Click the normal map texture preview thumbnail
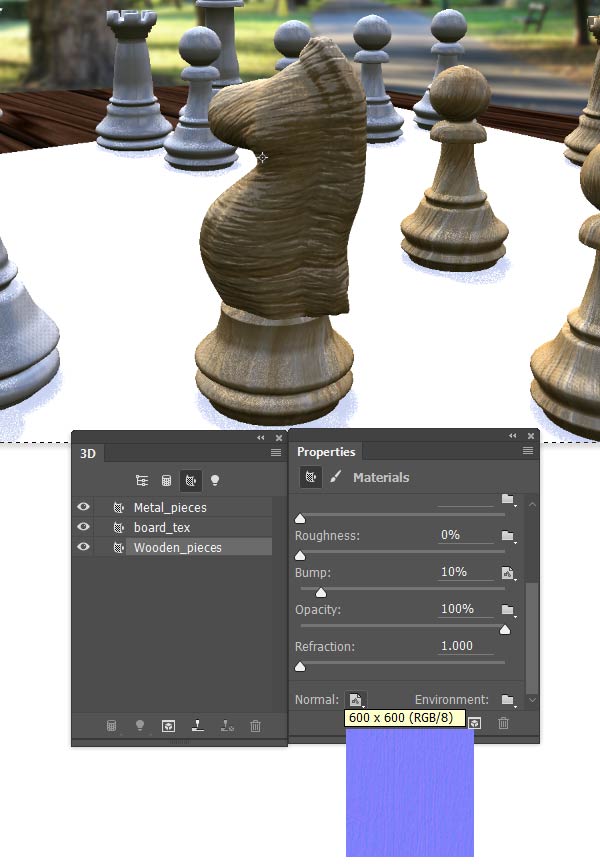 pyautogui.click(x=410, y=793)
